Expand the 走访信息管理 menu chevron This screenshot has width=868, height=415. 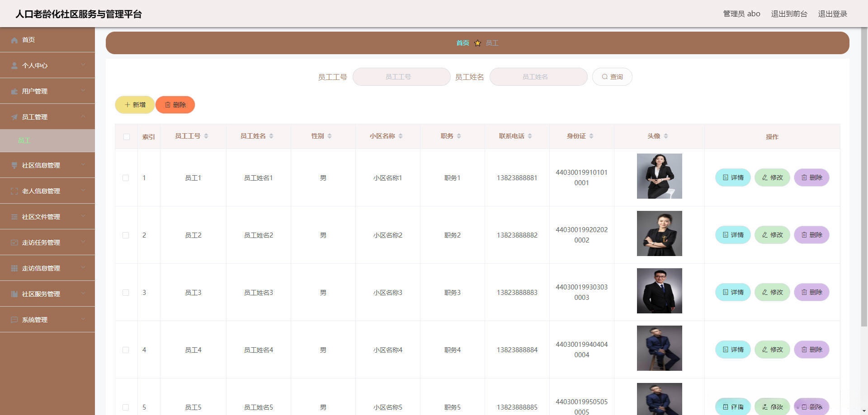(83, 268)
